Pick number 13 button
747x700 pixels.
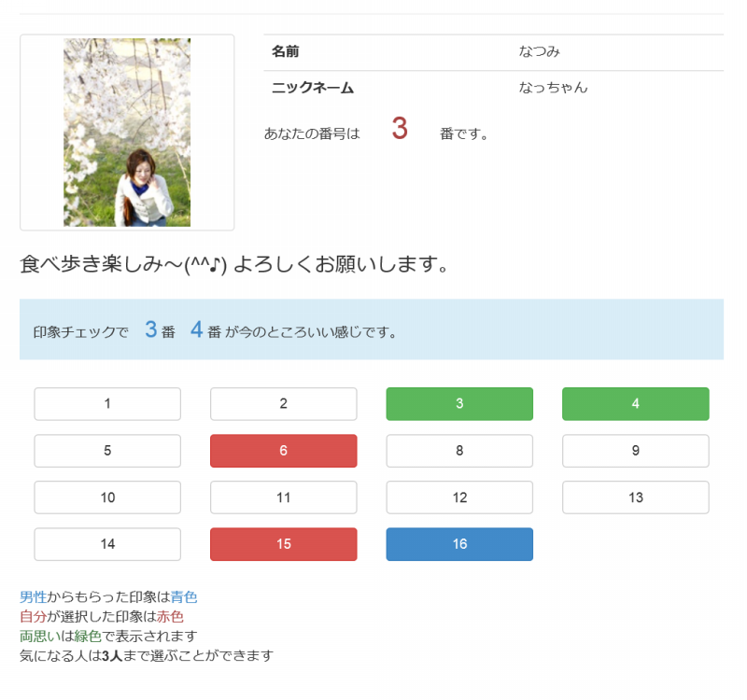pos(635,497)
